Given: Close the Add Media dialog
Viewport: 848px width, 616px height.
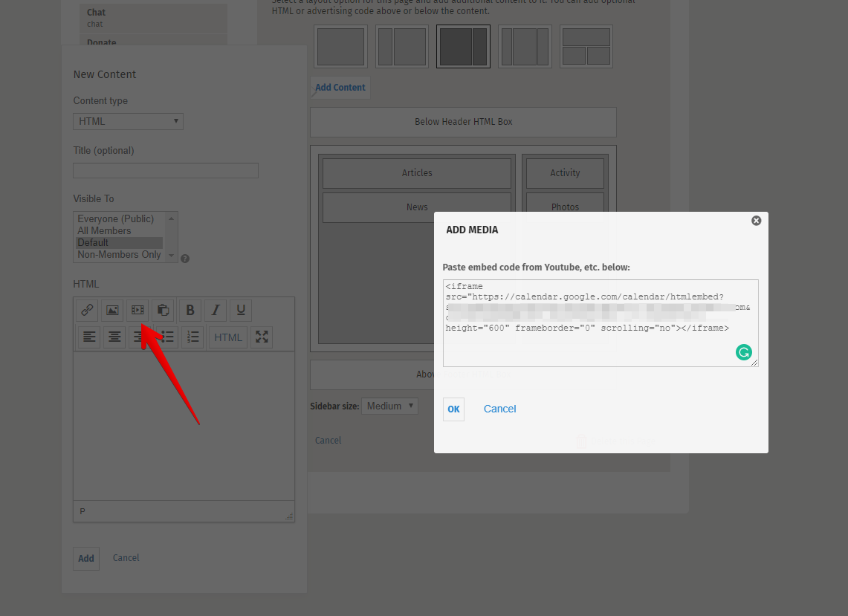Looking at the screenshot, I should (x=756, y=221).
